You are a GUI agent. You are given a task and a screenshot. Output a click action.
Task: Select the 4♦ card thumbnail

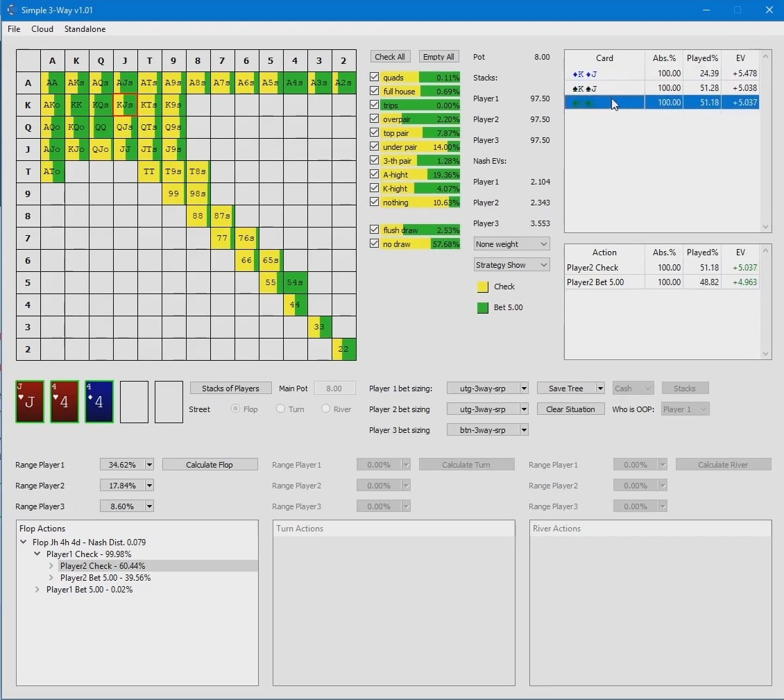point(99,401)
